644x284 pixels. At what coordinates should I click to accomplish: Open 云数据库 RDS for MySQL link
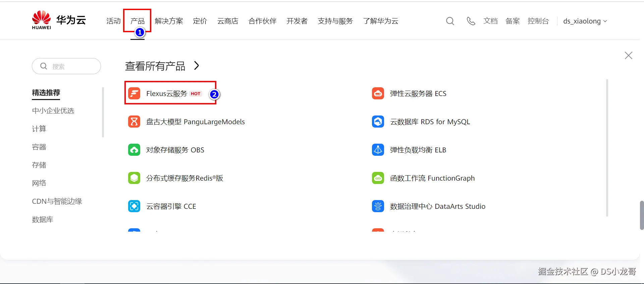[x=430, y=122]
